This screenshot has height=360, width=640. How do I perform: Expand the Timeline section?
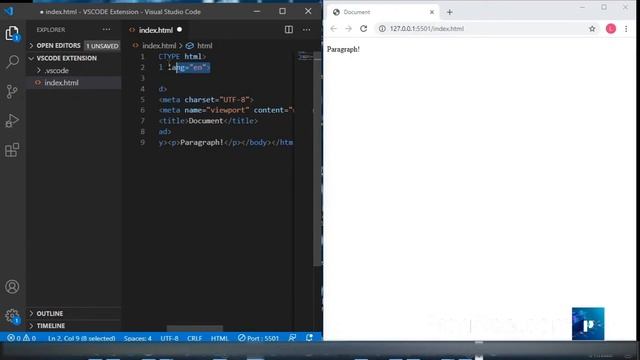click(x=31, y=326)
